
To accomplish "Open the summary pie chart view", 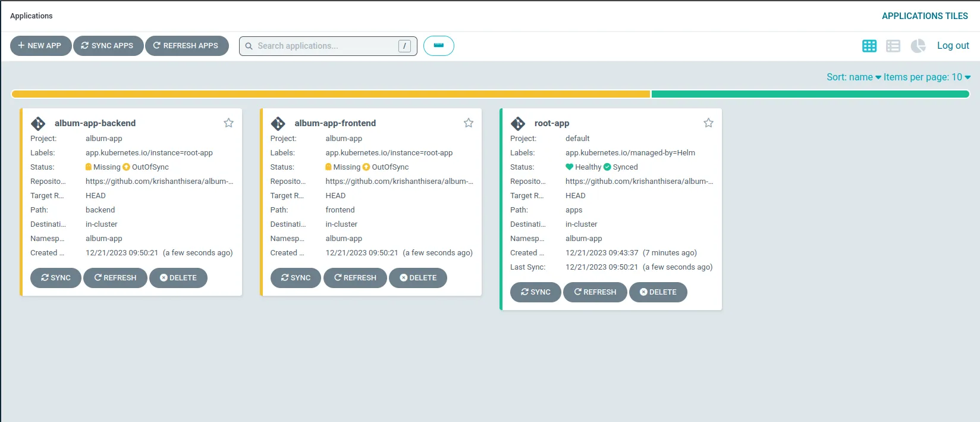I will (918, 46).
